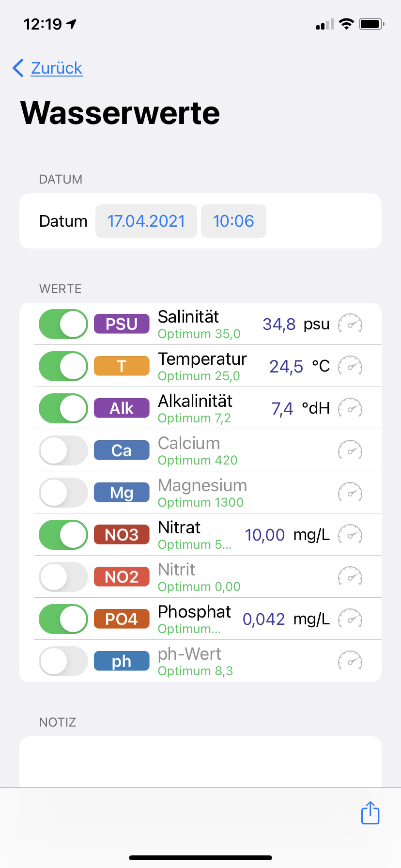401x868 pixels.
Task: Tap the gauge icon for Salinität
Action: pyautogui.click(x=350, y=324)
